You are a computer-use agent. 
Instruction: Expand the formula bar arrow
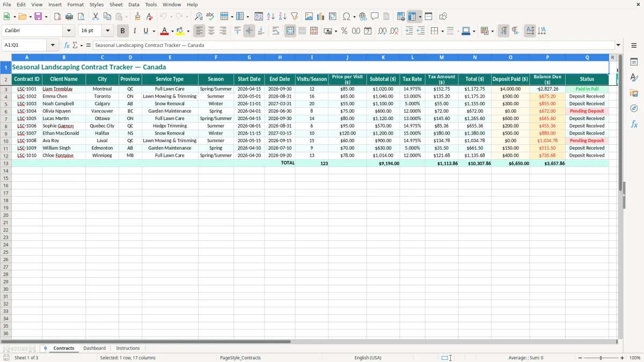618,45
